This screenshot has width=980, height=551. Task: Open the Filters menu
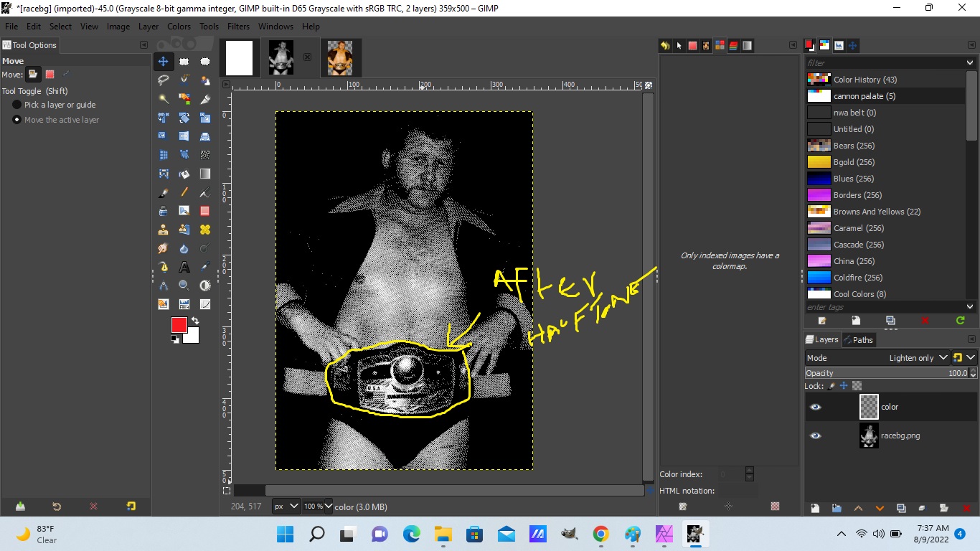(238, 27)
